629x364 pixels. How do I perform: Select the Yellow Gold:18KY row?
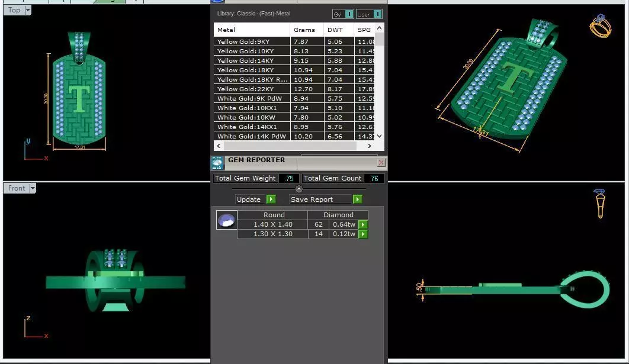pyautogui.click(x=294, y=70)
